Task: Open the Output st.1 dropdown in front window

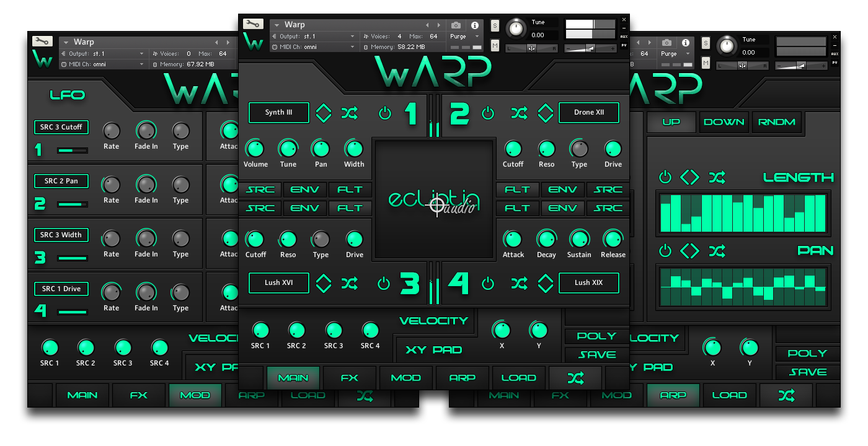Action: coord(314,37)
